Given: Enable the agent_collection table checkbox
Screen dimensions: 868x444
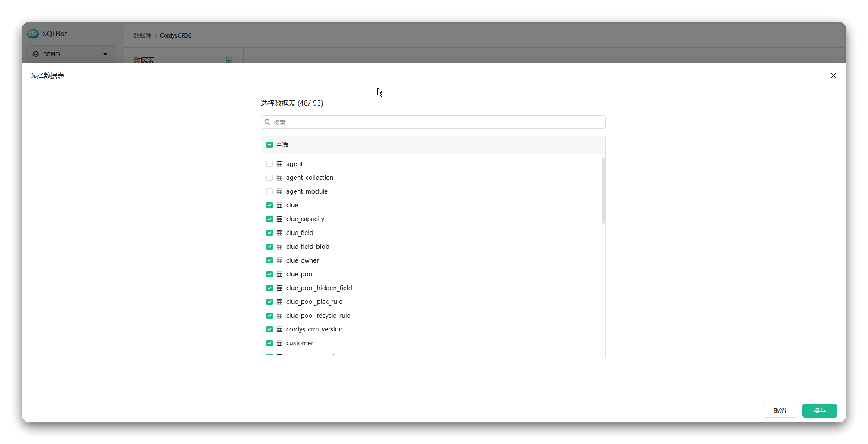Looking at the screenshot, I should (269, 177).
